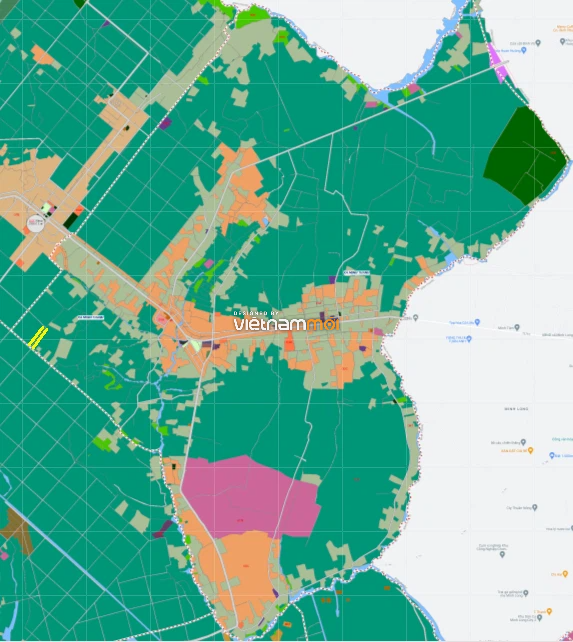Select the gray Khu Công Nghiệp pin
The image size is (573, 642).
click(503, 554)
